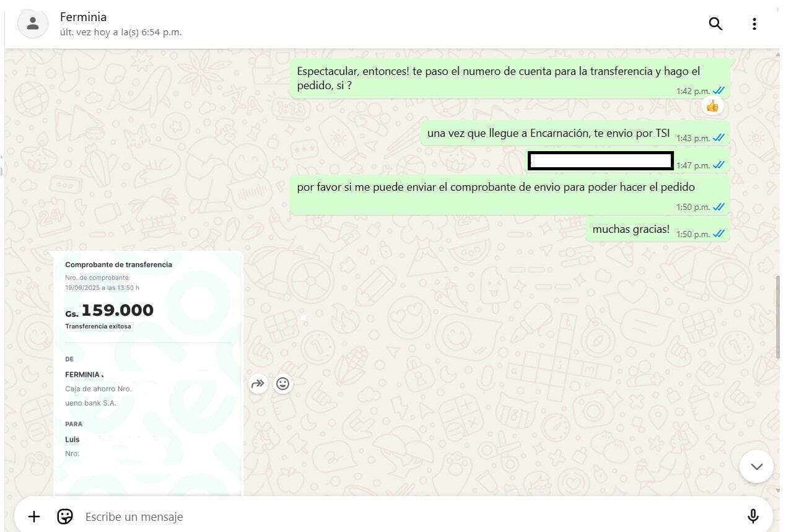This screenshot has height=532, width=786.
Task: Focus the 'Escribe un mensaje' input field
Action: tap(409, 517)
